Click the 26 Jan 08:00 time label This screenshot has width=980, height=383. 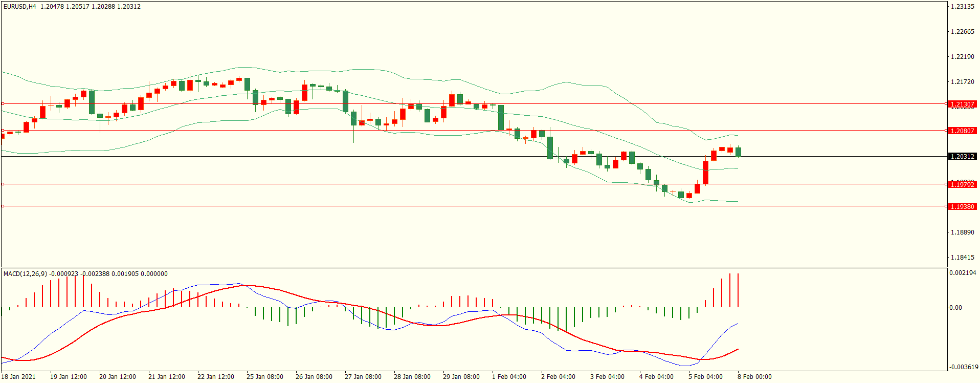click(314, 377)
